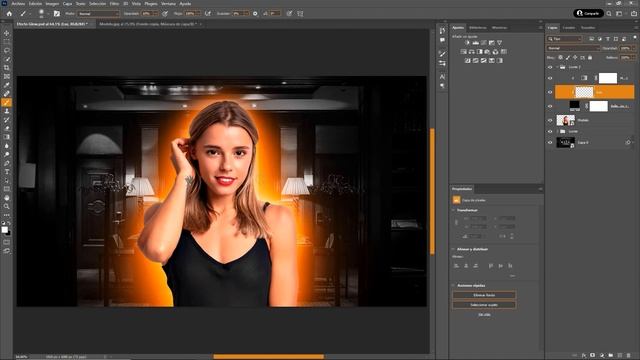Image resolution: width=640 pixels, height=360 pixels.
Task: Open the Archivo menu
Action: [18, 4]
